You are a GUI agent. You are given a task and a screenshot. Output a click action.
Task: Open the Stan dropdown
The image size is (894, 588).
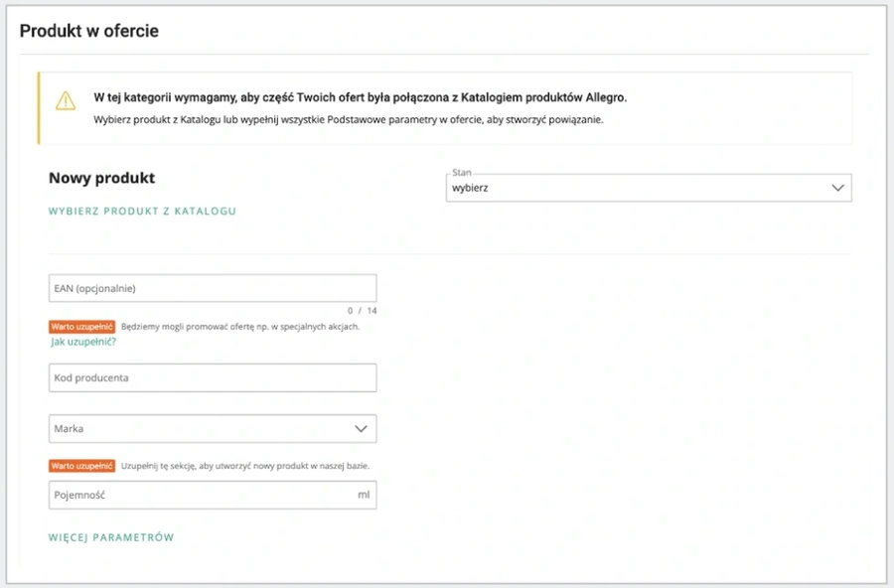point(649,188)
